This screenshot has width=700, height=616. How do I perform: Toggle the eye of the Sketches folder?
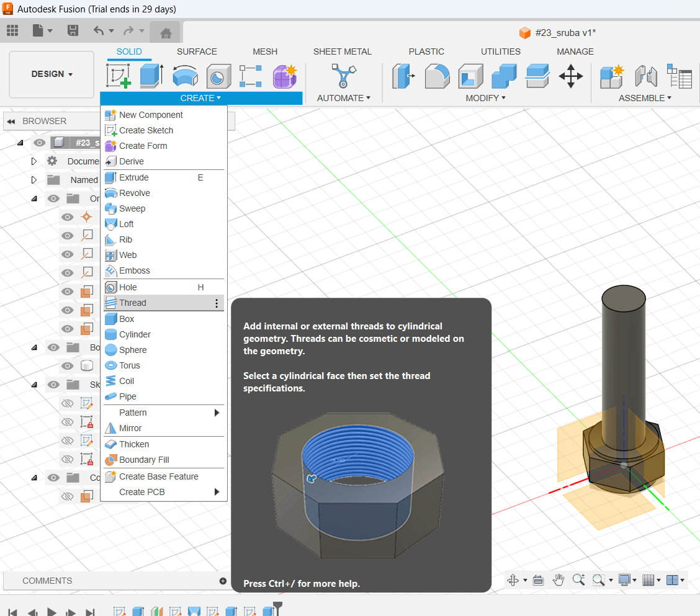coord(53,385)
